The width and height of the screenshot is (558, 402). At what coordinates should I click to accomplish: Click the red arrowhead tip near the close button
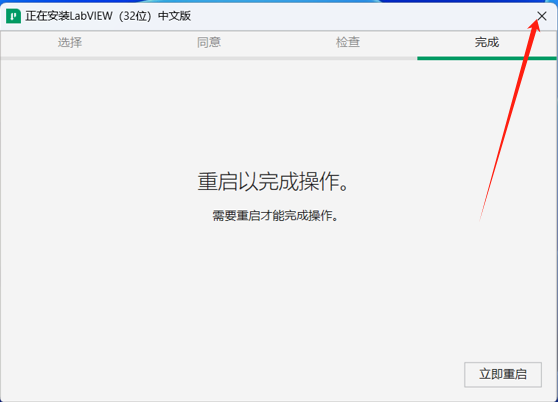coord(538,21)
